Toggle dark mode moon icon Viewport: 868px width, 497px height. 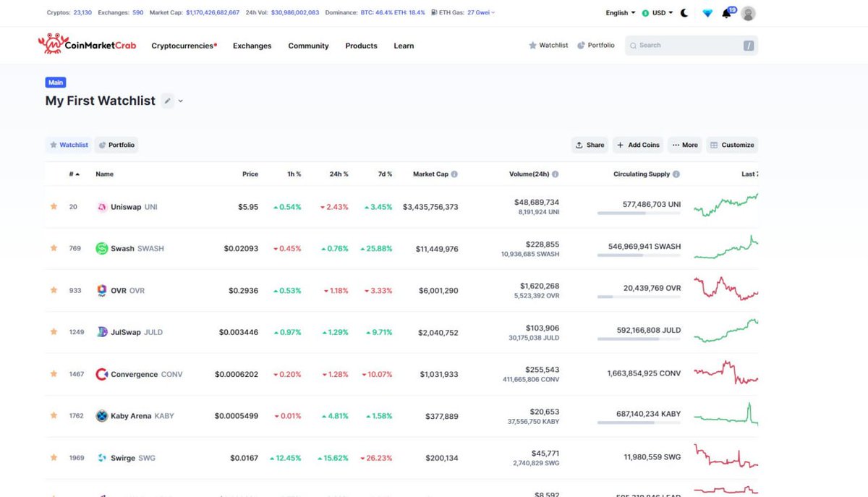pos(684,13)
